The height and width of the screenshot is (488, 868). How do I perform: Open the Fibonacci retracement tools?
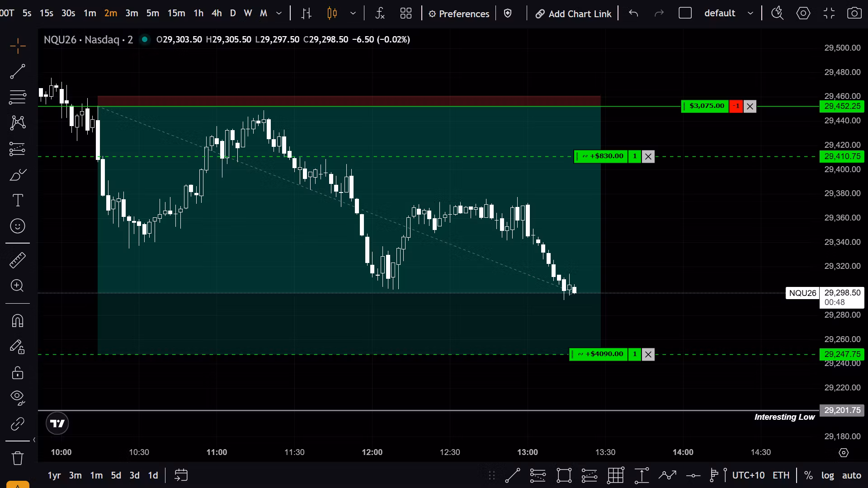(x=18, y=97)
